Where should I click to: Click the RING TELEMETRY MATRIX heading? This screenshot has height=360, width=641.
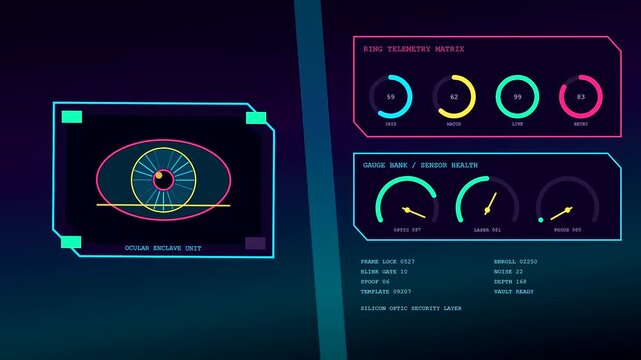(x=414, y=49)
